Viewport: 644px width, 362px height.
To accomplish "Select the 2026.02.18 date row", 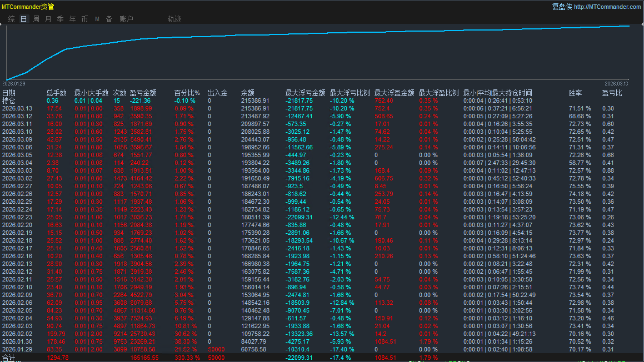I will click(17, 240).
